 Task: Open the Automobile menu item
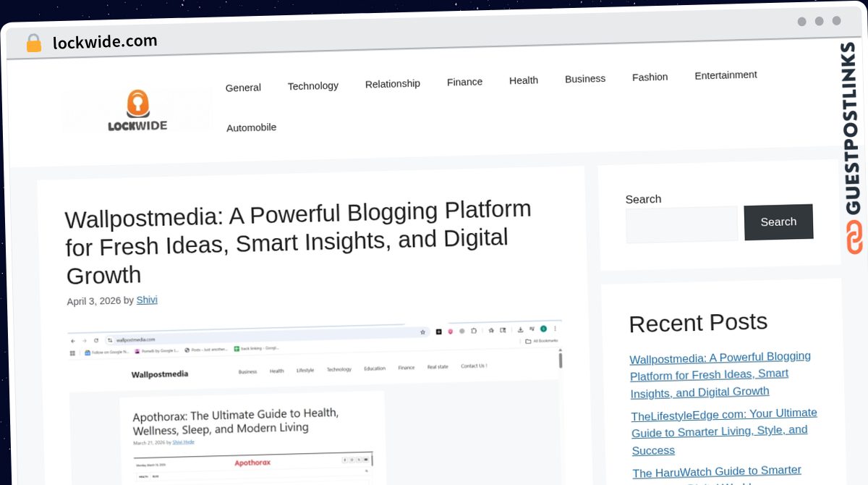click(251, 128)
